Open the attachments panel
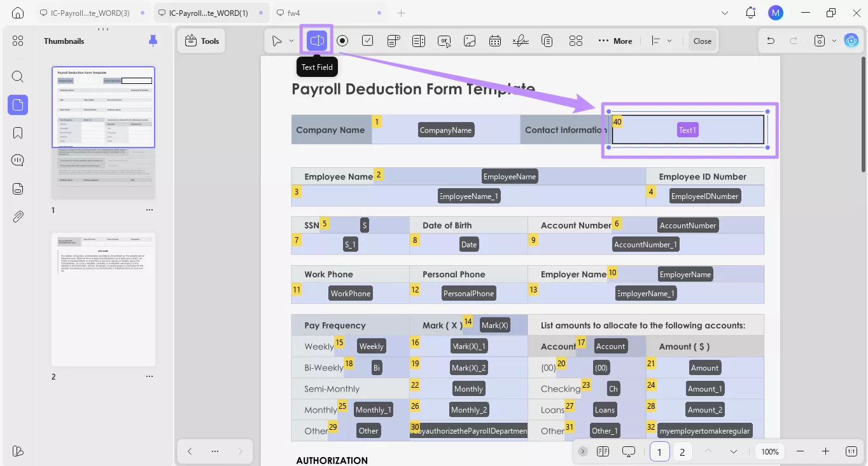Image resolution: width=868 pixels, height=466 pixels. 18,217
